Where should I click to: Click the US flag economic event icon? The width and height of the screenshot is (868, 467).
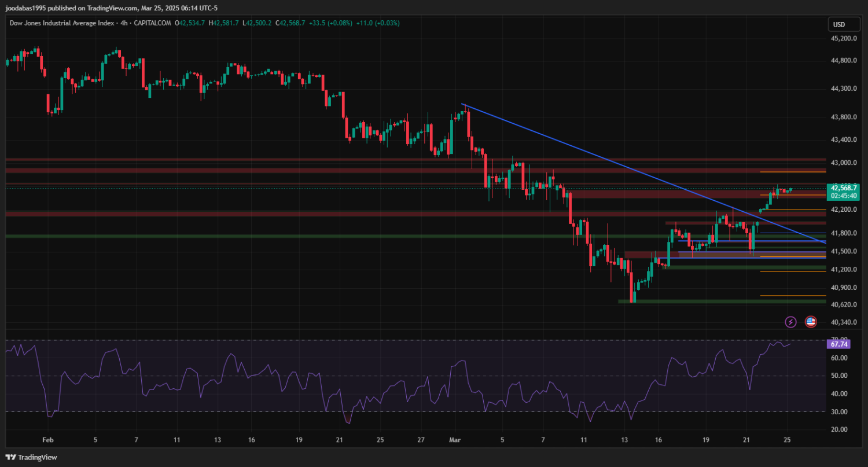(x=810, y=322)
